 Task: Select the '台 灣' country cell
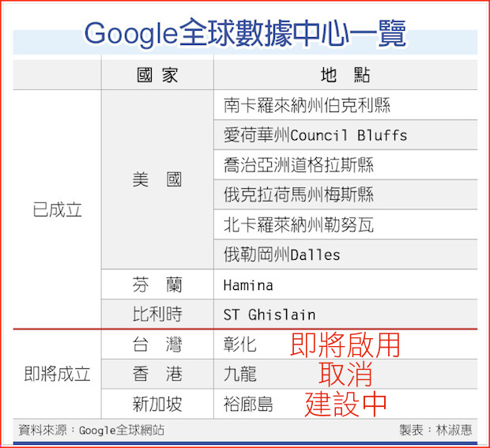click(x=157, y=344)
